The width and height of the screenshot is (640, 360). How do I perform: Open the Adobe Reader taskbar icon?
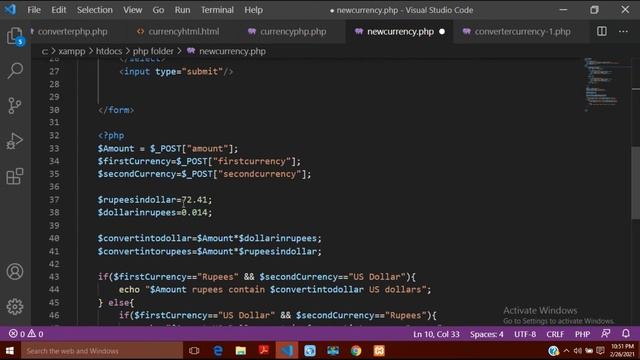(x=263, y=350)
